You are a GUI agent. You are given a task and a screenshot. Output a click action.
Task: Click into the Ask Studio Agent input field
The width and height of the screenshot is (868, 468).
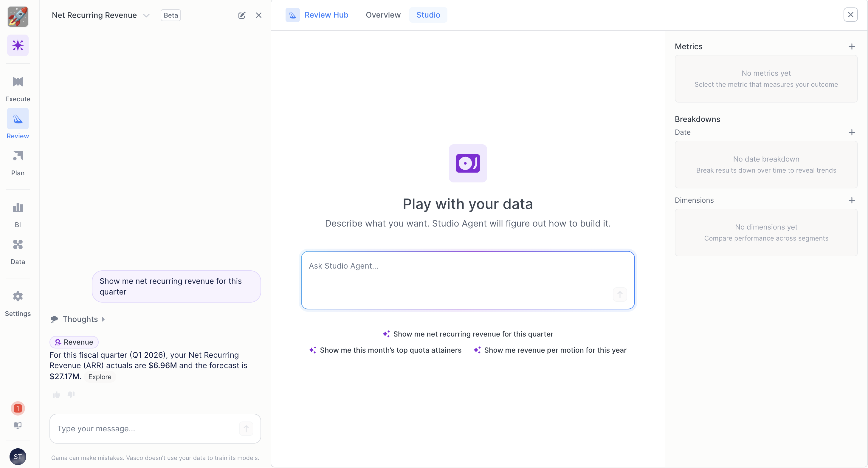coord(467,280)
